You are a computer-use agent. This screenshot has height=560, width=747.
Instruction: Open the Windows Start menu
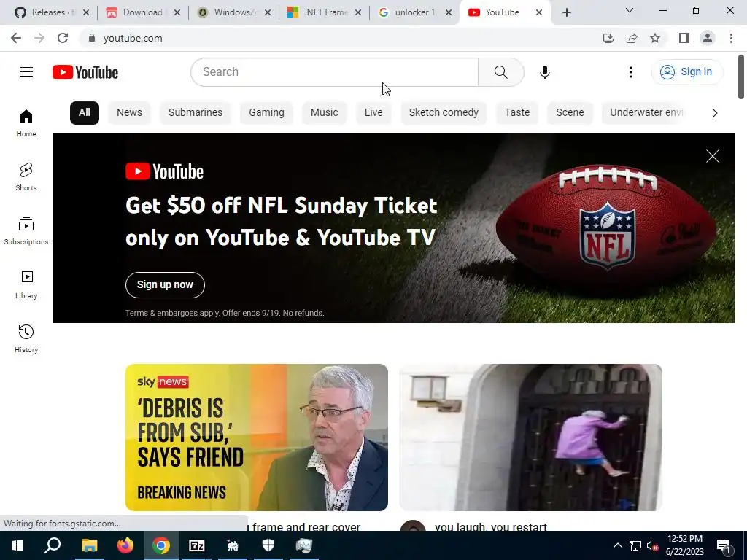pyautogui.click(x=18, y=545)
